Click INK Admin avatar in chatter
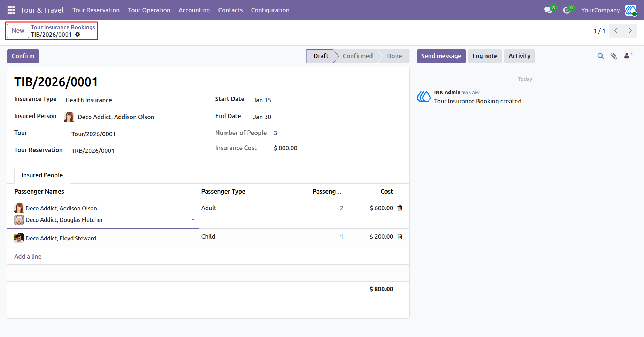 [x=424, y=97]
